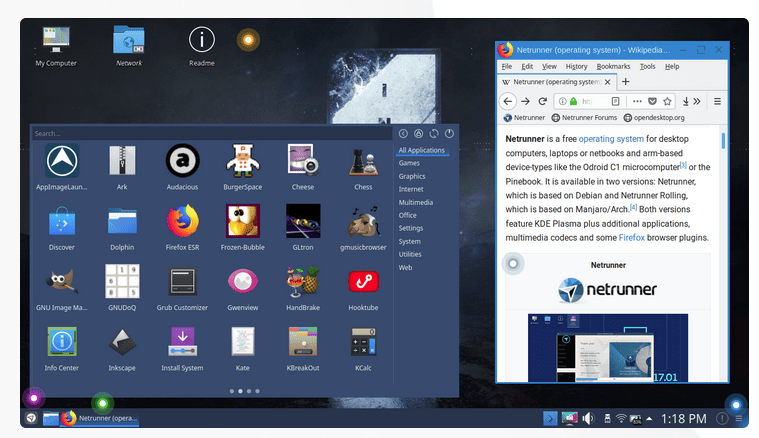Open Netrunner Forums bookmark
Screen dimensions: 759x438
pyautogui.click(x=584, y=118)
